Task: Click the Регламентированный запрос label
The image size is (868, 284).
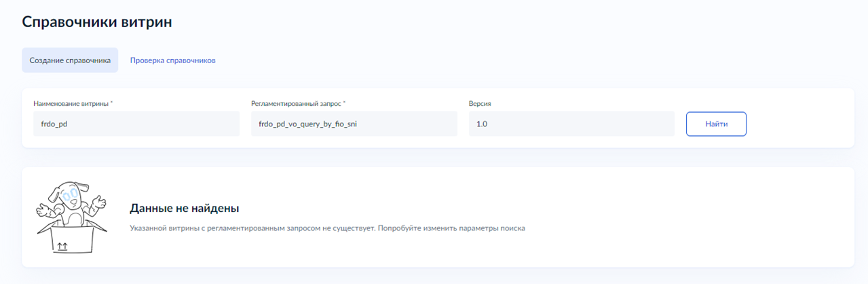Action: coord(298,103)
